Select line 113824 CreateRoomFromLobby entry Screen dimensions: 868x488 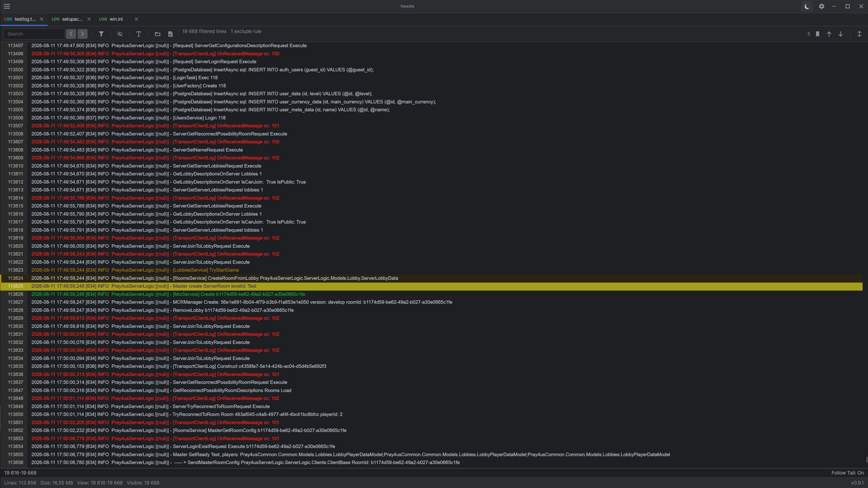click(431, 278)
